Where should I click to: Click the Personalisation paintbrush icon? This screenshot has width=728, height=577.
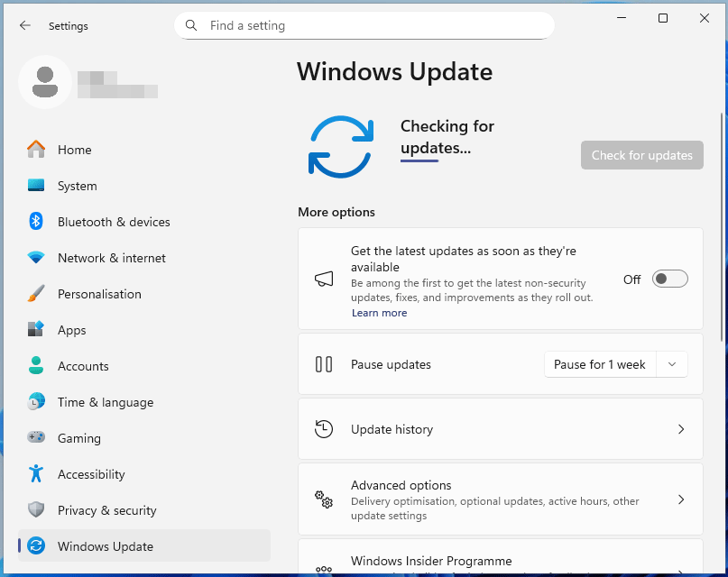point(36,294)
